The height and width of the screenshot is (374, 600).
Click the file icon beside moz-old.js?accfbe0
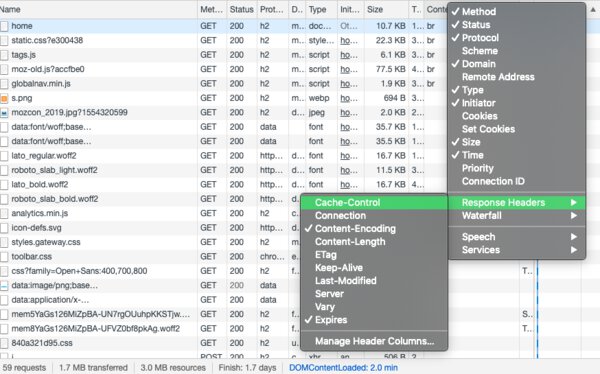pos(4,69)
